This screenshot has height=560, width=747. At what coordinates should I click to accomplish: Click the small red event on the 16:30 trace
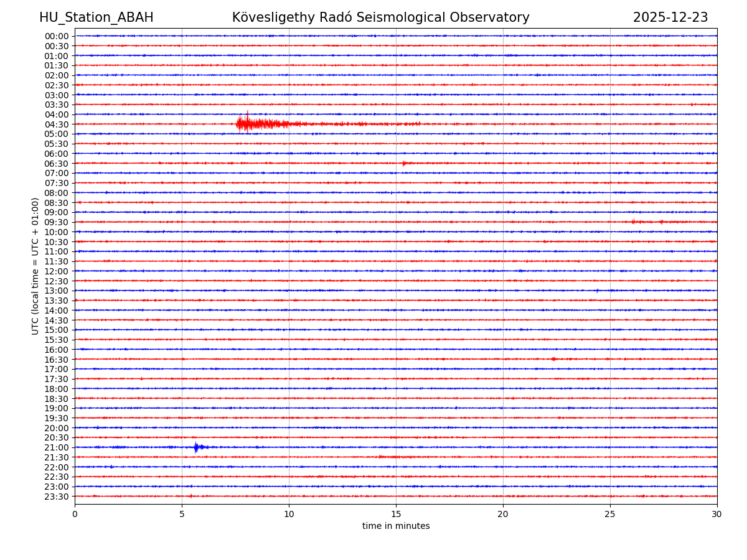553,359
